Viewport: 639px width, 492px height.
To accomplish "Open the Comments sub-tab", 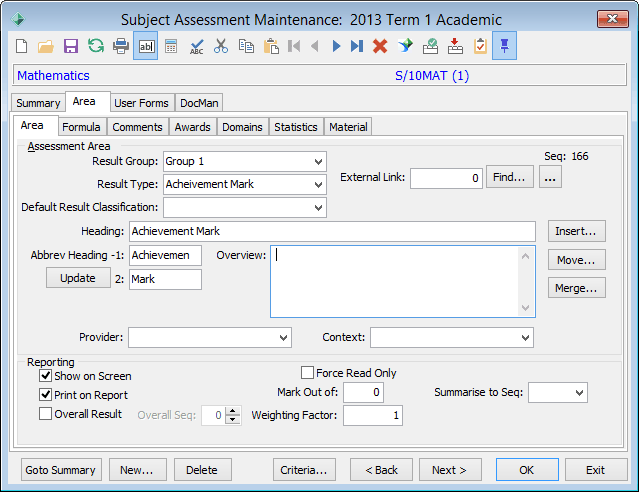I will pyautogui.click(x=137, y=127).
